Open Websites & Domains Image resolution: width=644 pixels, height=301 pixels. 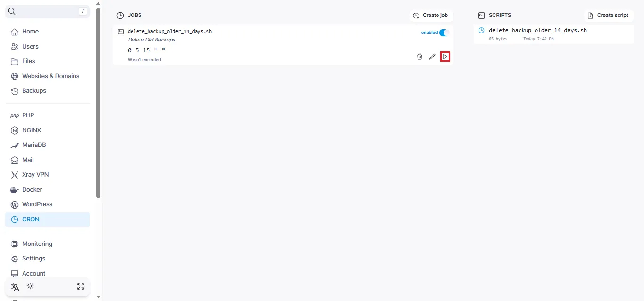click(50, 76)
